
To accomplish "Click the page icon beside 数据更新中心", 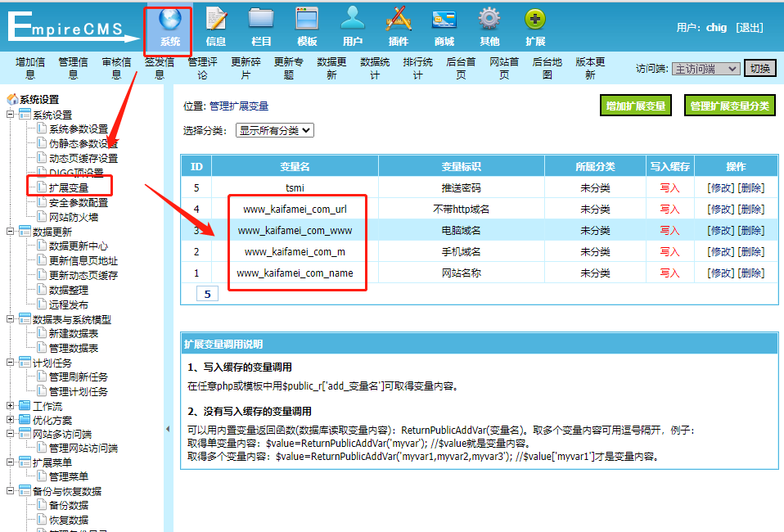I will click(42, 246).
